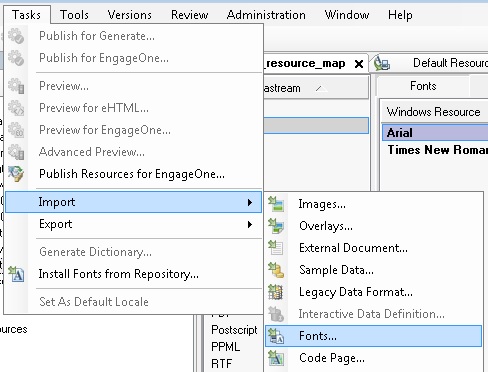Expand the Export submenu arrow

[250, 224]
